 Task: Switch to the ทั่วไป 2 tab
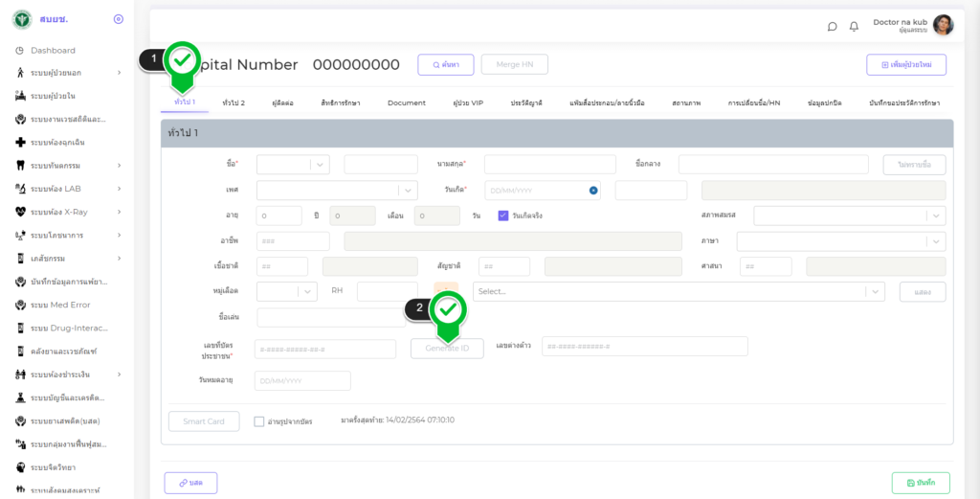[234, 102]
